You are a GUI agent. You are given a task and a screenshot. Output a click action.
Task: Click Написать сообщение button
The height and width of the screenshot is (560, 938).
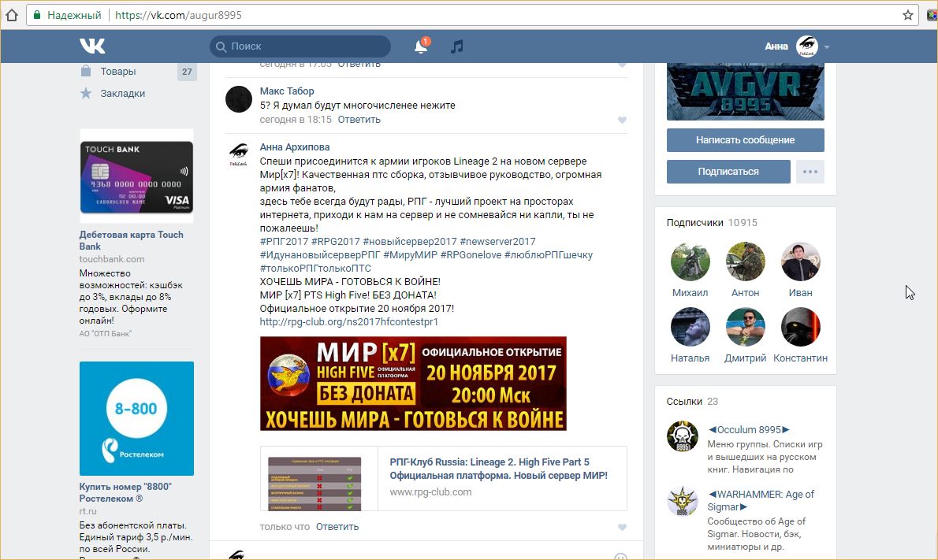(746, 140)
